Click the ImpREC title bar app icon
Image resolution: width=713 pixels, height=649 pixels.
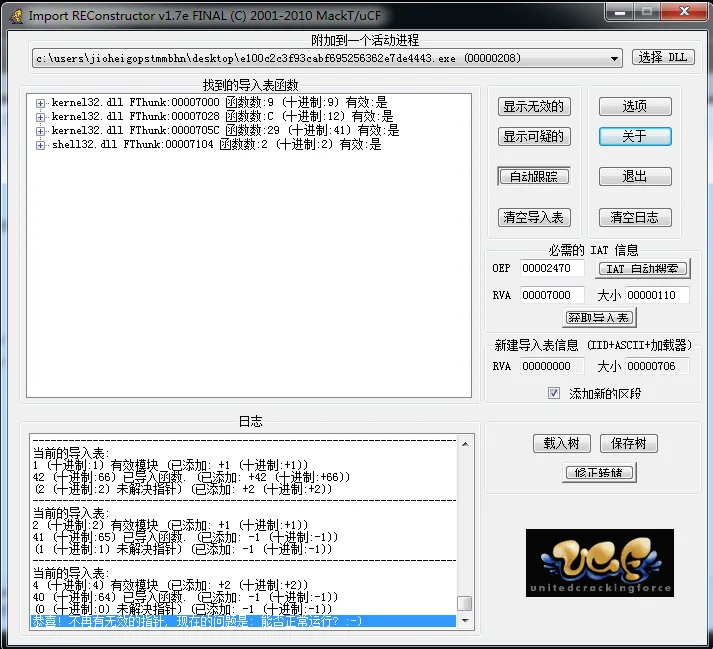(x=14, y=15)
